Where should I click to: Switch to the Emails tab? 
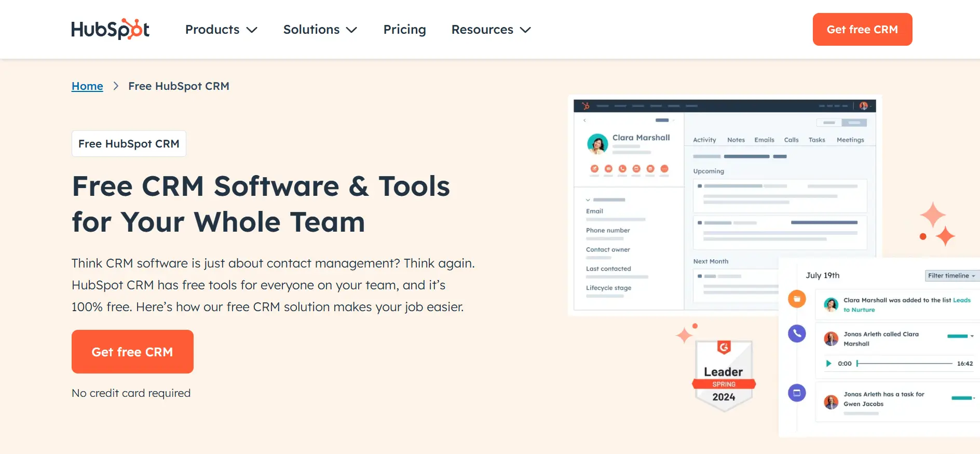pos(764,140)
